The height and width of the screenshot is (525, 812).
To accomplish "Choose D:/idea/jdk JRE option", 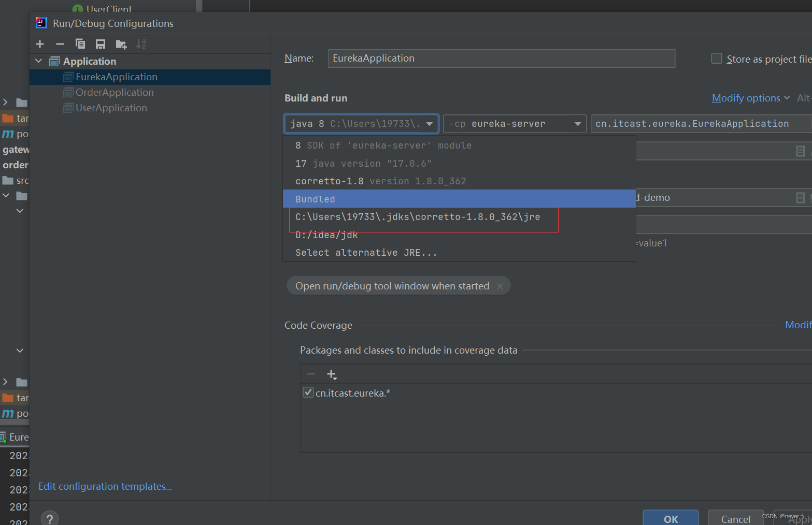I will tap(459, 235).
